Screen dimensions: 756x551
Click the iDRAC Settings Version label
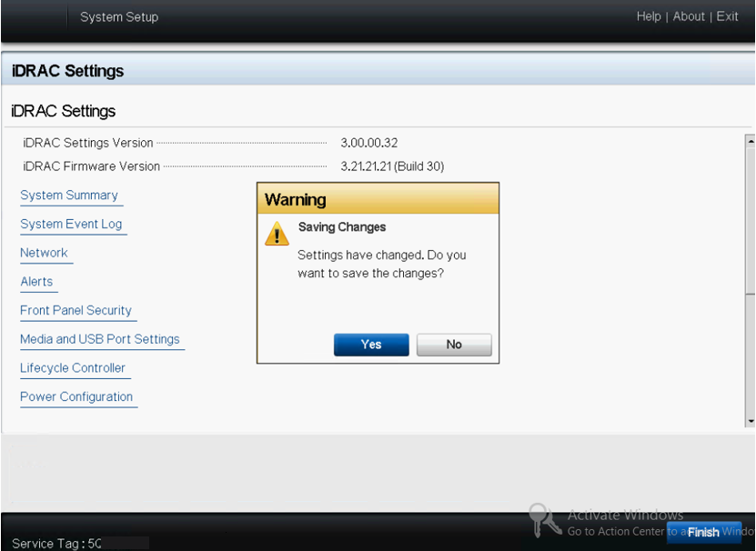87,143
